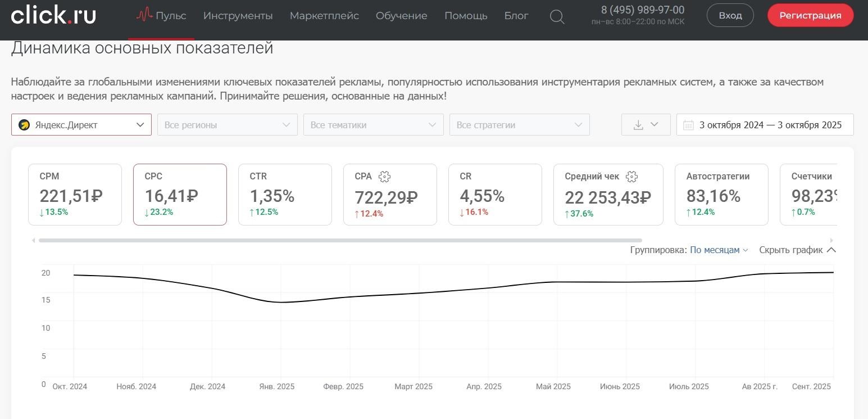
Task: Click the Вход button
Action: pyautogui.click(x=730, y=15)
